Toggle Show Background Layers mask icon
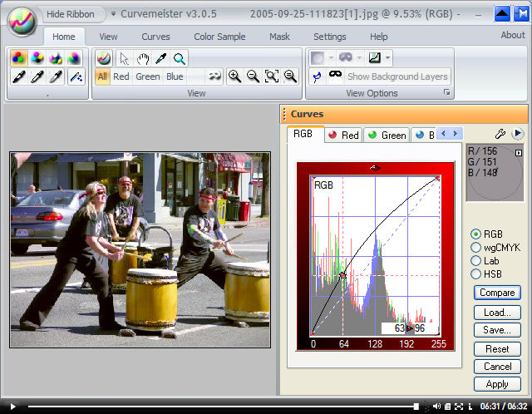532x414 pixels. coord(335,76)
